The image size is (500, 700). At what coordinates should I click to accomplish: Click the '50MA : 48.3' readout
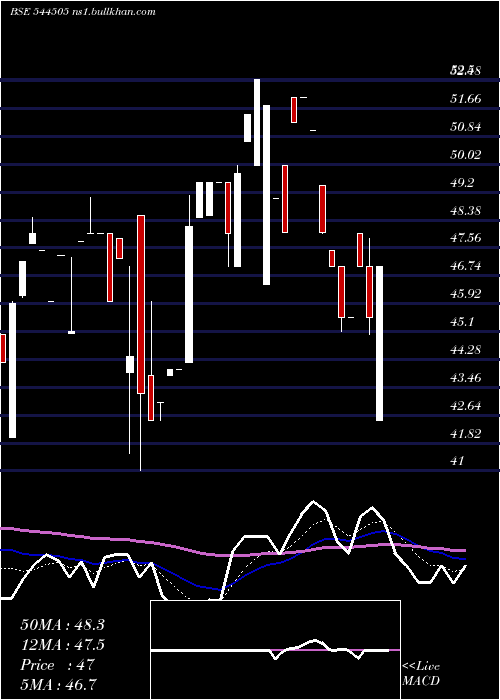pos(62,625)
